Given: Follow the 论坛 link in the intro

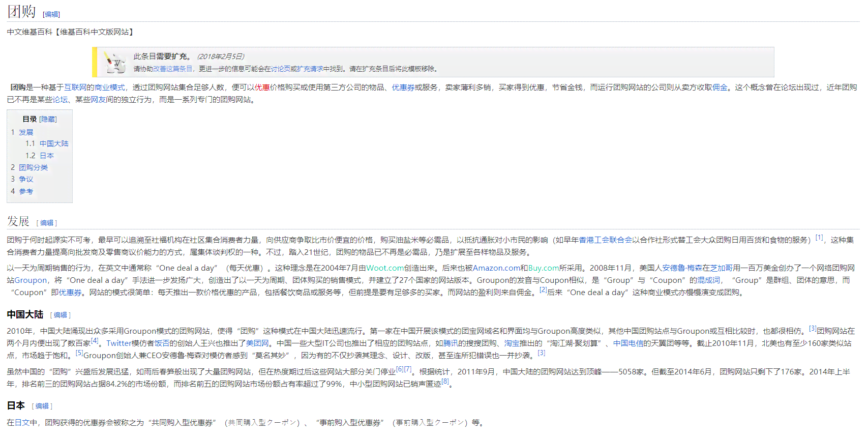Looking at the screenshot, I should coord(60,100).
